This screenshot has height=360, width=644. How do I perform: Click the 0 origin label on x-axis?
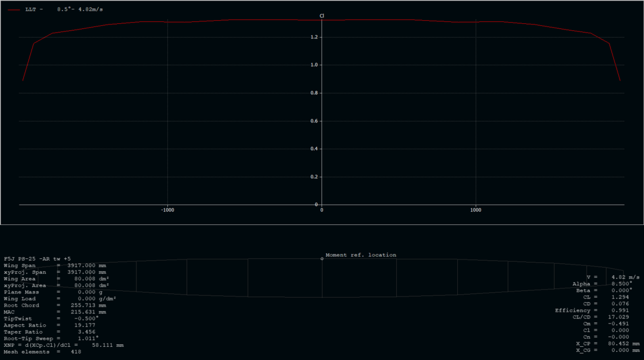[x=322, y=210]
